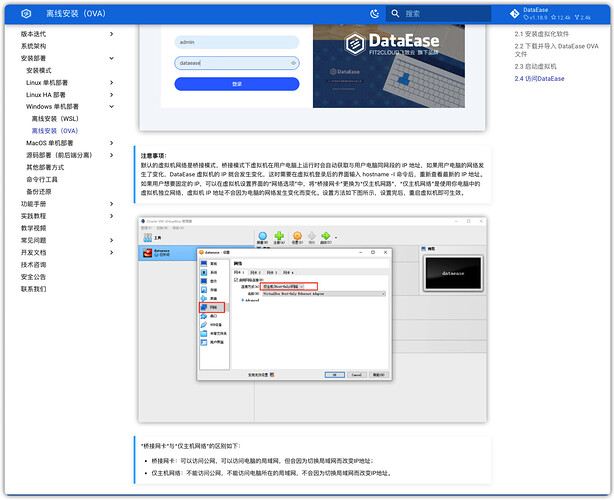Click the 工具 icon in VirtualBox screenshot
Screen dimensions: 614x500
click(x=148, y=237)
